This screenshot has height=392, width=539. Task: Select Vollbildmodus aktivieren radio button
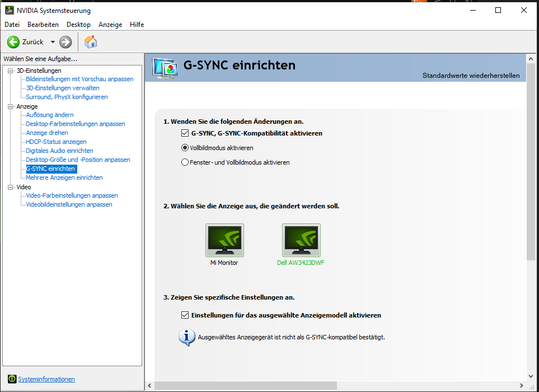[185, 148]
